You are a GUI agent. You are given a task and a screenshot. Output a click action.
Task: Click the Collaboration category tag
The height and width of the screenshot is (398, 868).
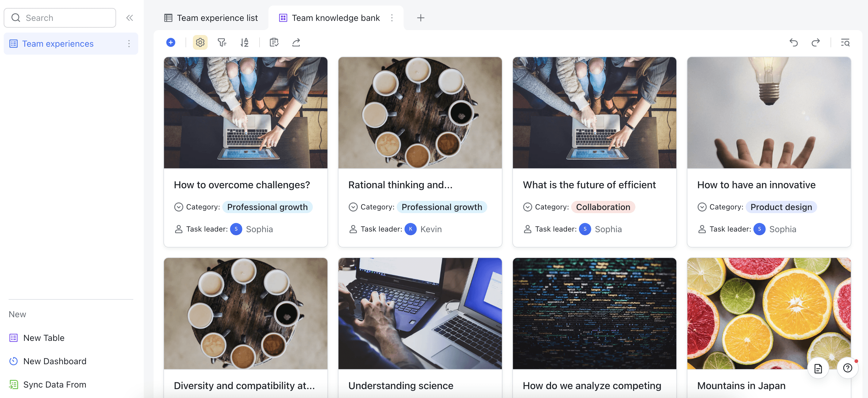tap(603, 207)
